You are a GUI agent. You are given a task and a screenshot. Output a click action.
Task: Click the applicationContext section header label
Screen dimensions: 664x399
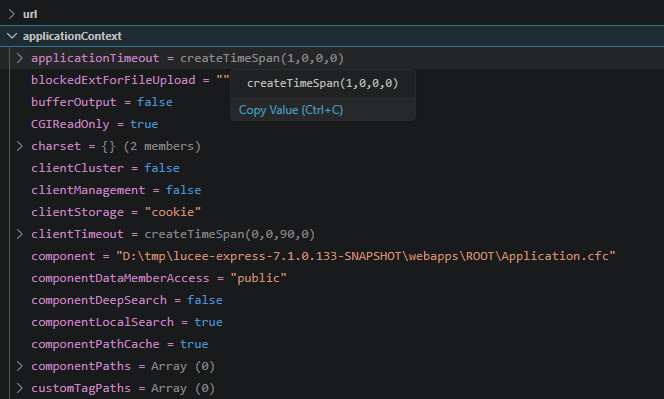(72, 36)
